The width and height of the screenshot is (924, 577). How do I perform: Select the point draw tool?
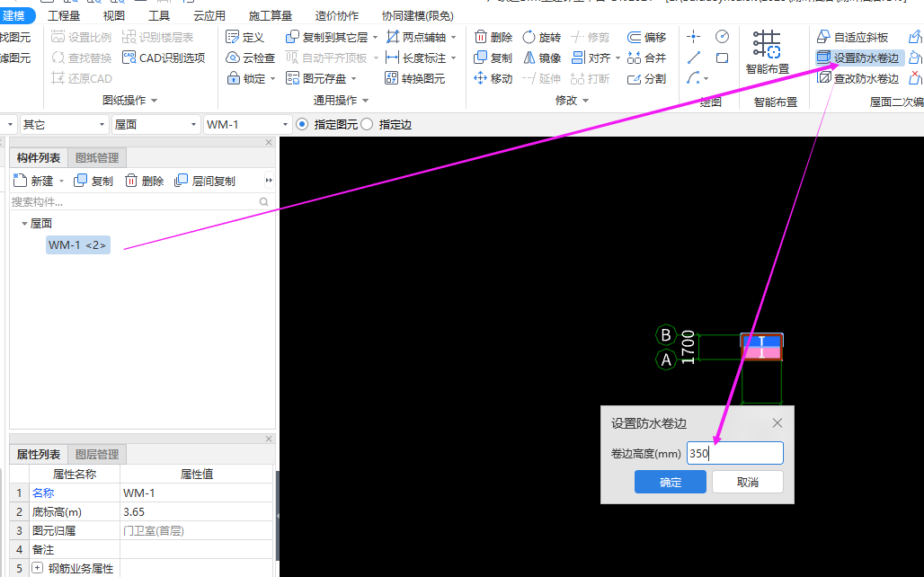694,37
